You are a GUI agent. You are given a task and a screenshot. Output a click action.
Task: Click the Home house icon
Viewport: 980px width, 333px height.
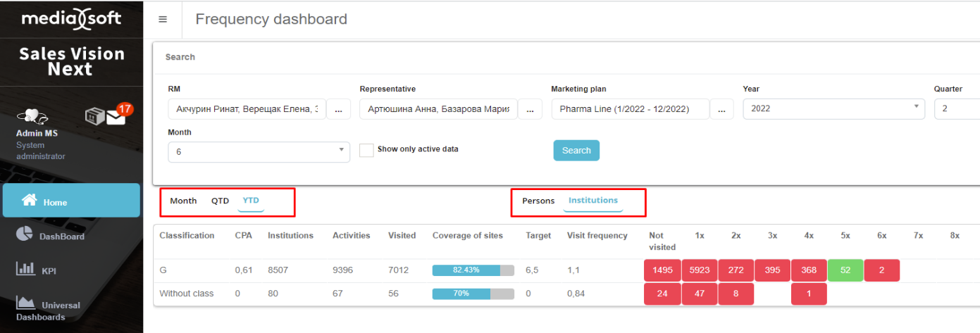(x=30, y=201)
